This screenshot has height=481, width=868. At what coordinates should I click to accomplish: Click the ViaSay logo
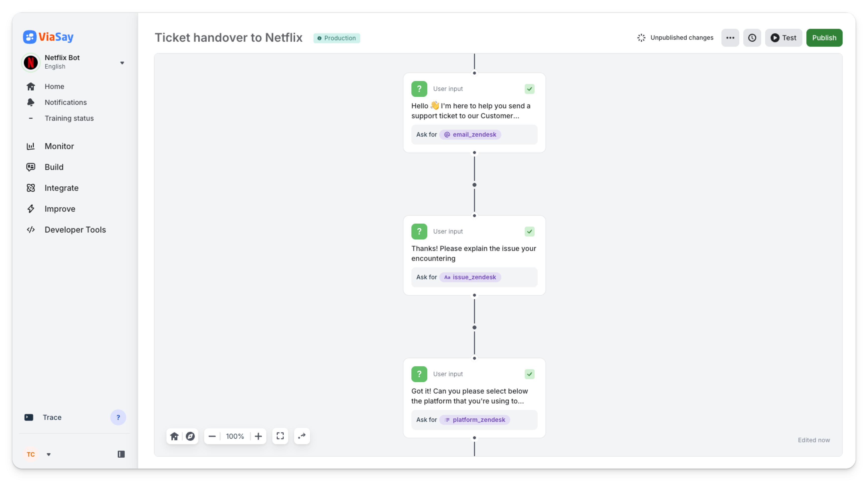pyautogui.click(x=48, y=37)
